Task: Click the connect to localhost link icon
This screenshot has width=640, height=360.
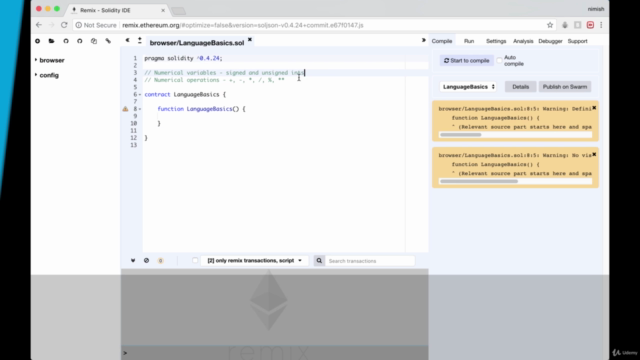Action: pyautogui.click(x=108, y=41)
